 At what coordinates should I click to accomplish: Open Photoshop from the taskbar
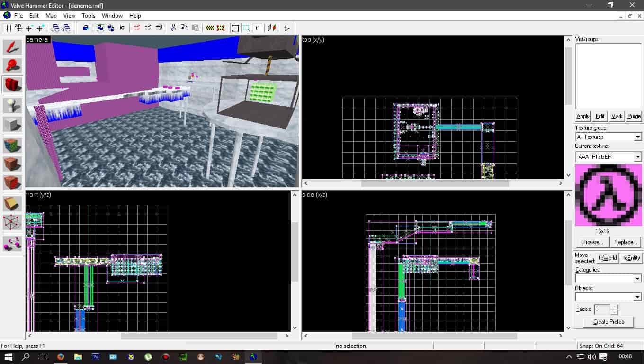pos(96,356)
